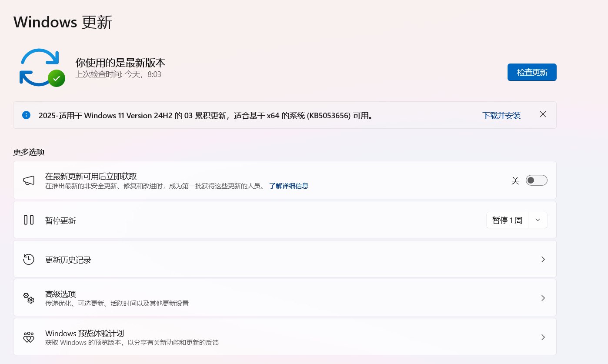The width and height of the screenshot is (608, 364).
Task: Click the 下载并安装 link
Action: (501, 115)
